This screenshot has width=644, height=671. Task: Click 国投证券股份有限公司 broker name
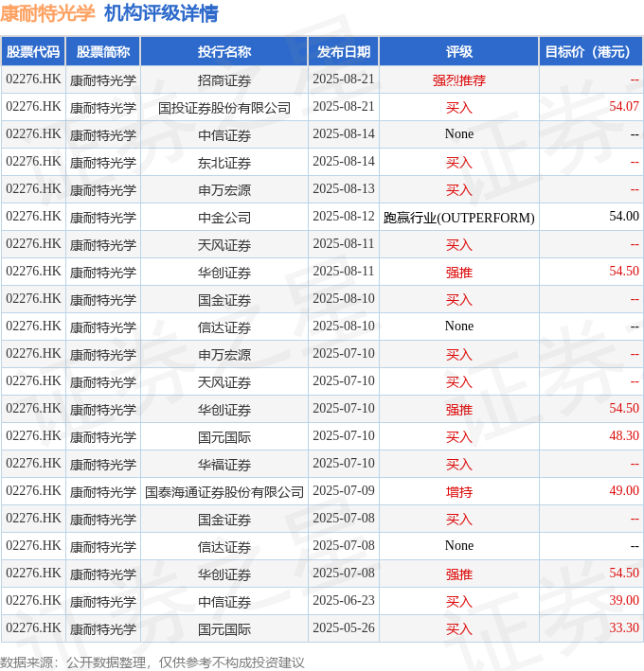tap(224, 107)
